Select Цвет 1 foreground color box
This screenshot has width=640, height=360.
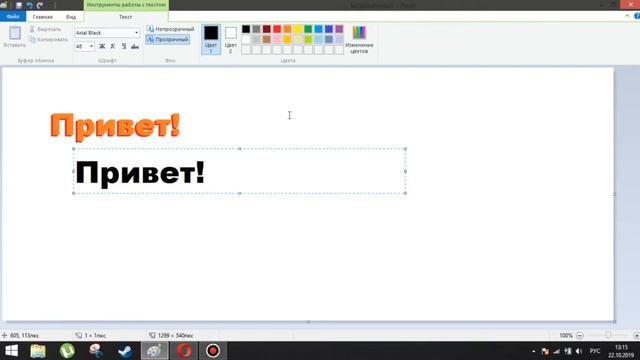click(211, 40)
